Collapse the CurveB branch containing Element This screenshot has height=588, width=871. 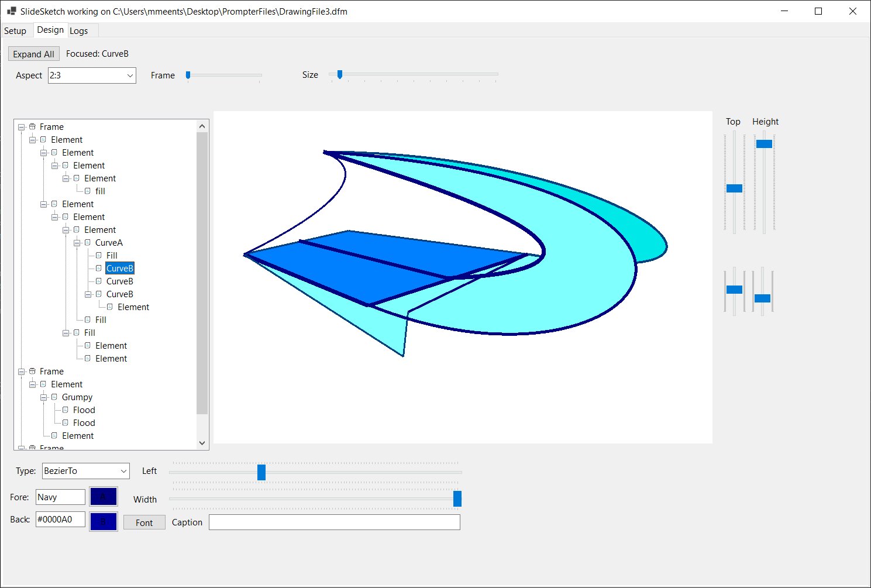[88, 294]
